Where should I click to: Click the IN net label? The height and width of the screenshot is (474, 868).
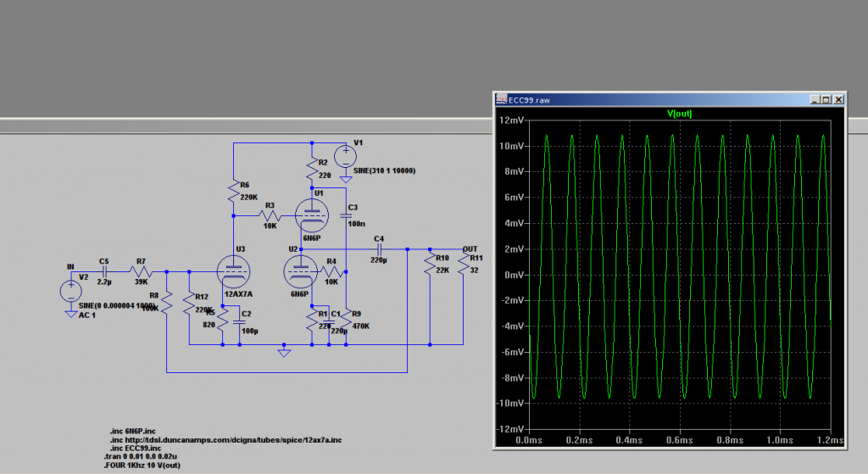coord(70,266)
